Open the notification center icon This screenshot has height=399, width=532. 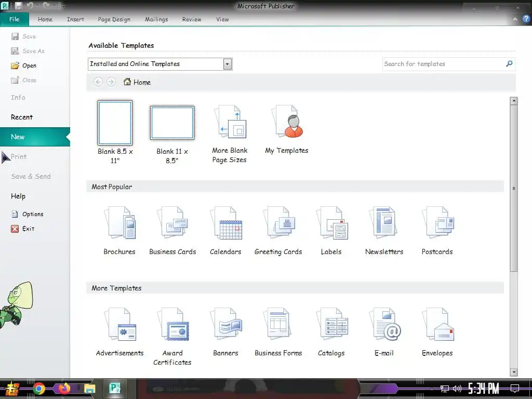[x=515, y=389]
